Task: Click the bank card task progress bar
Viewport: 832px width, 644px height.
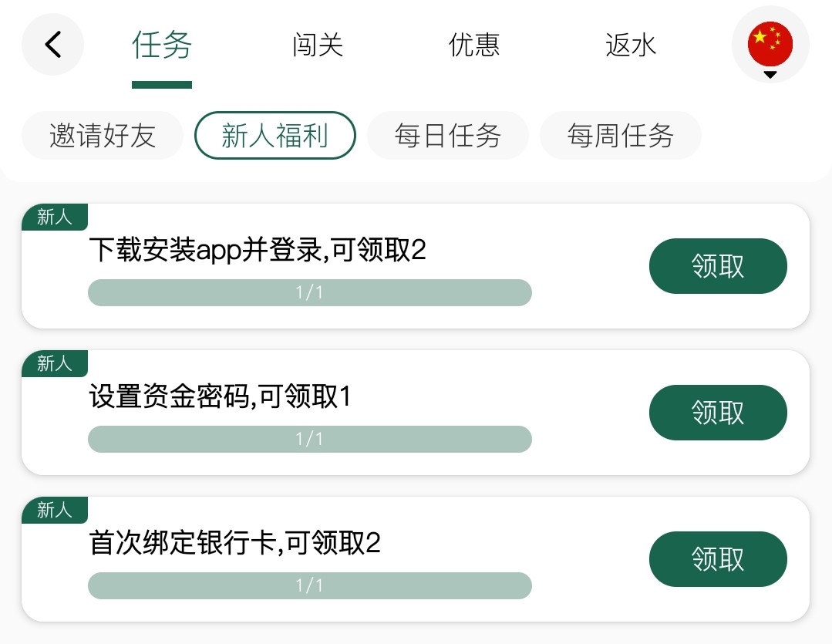Action: [310, 586]
